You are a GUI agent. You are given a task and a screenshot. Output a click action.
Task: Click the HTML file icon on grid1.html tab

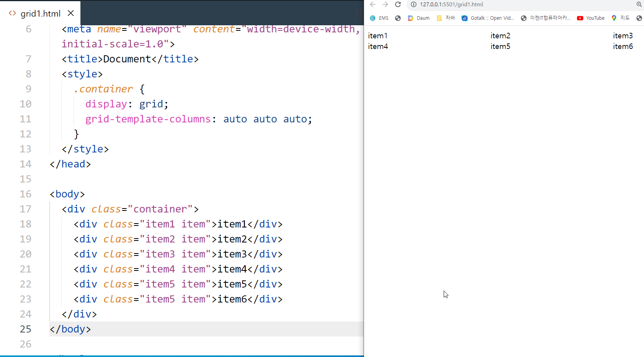(12, 13)
